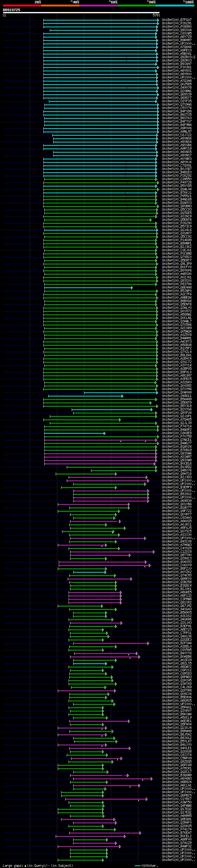
Task: Click the cyan alignment bar for UniRef100_Q6E4A8
Action: [89, 288]
